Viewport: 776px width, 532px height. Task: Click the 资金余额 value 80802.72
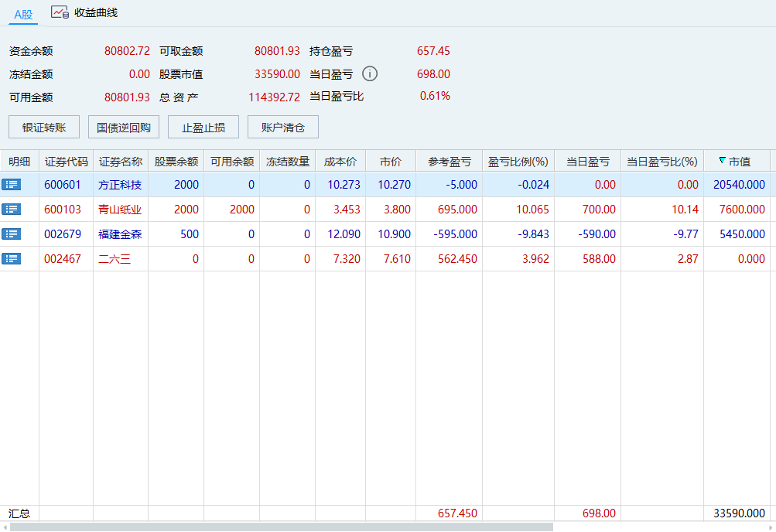coord(127,50)
